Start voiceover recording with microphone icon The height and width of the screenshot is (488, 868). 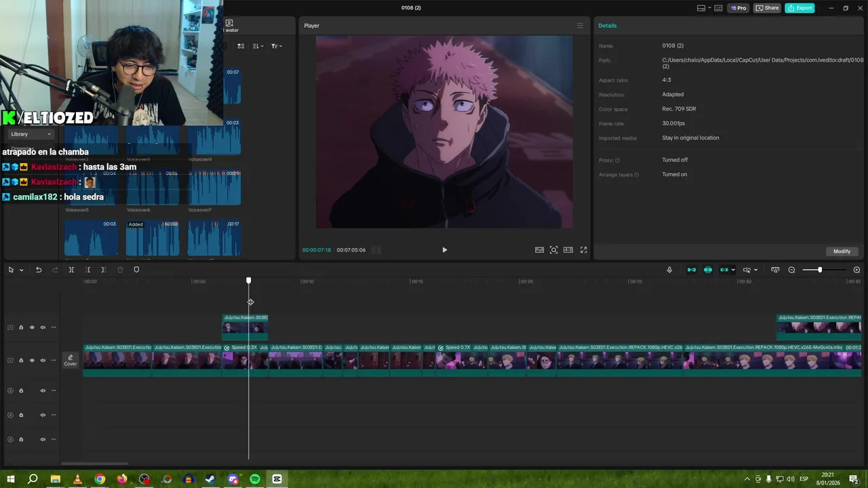pyautogui.click(x=669, y=270)
